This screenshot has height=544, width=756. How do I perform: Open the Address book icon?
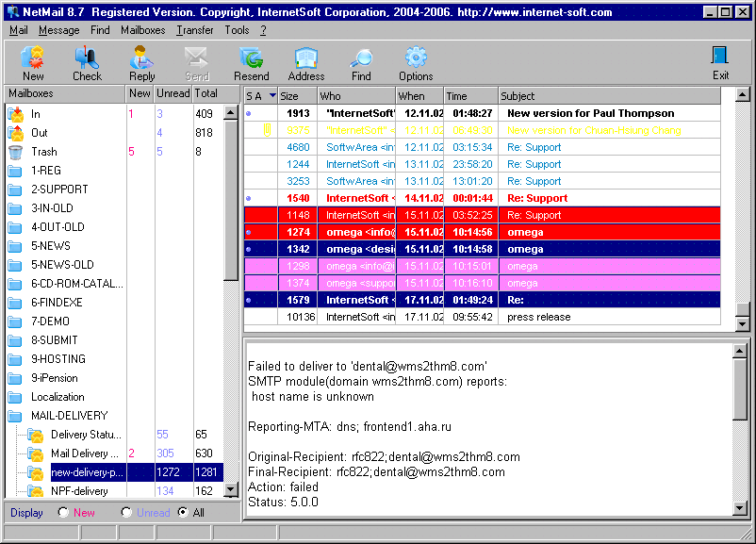[305, 62]
